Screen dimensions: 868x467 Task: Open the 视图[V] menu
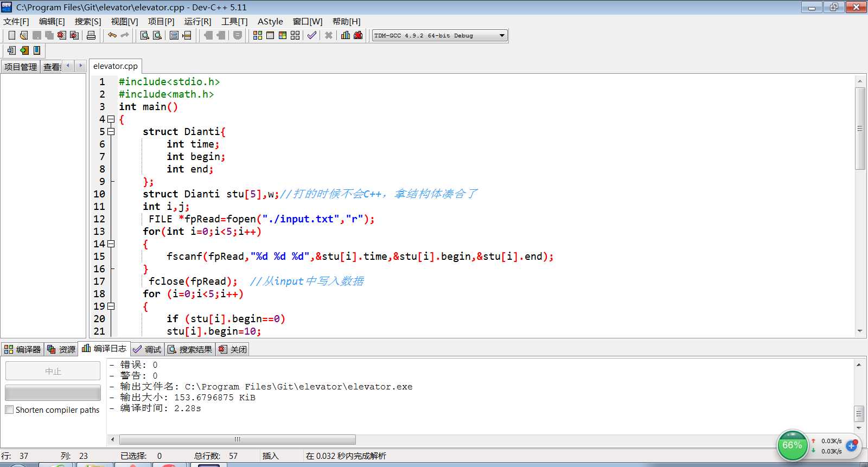[x=125, y=22]
